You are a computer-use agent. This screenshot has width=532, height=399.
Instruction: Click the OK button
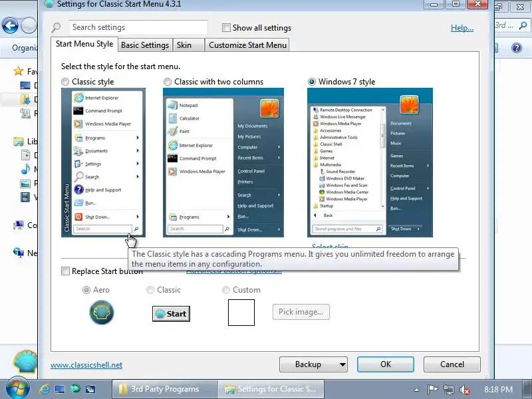coord(386,364)
